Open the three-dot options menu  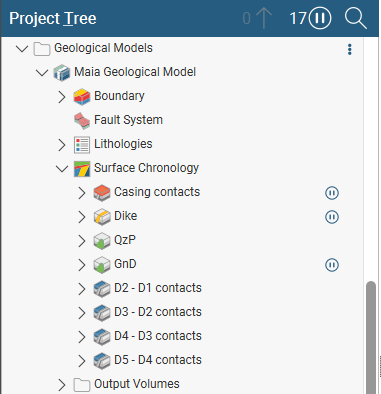pos(349,49)
